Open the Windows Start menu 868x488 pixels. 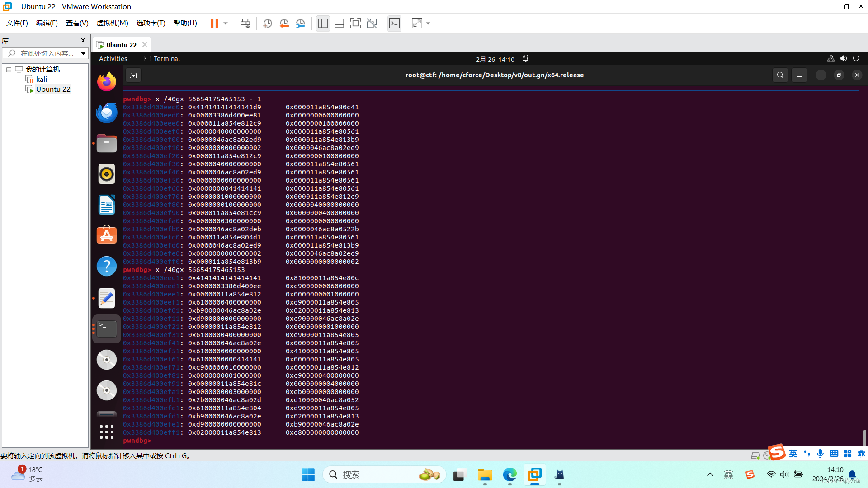pyautogui.click(x=308, y=475)
